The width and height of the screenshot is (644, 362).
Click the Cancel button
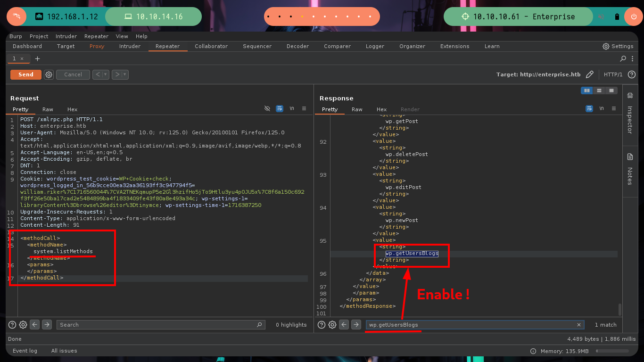coord(73,74)
